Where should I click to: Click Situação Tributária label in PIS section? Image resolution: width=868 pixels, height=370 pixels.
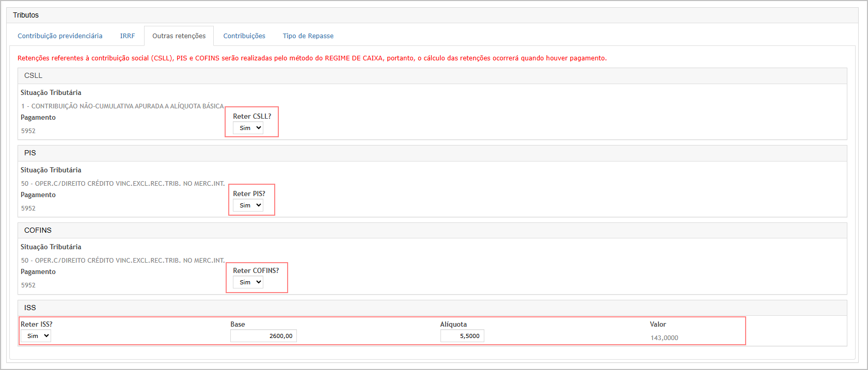(51, 170)
